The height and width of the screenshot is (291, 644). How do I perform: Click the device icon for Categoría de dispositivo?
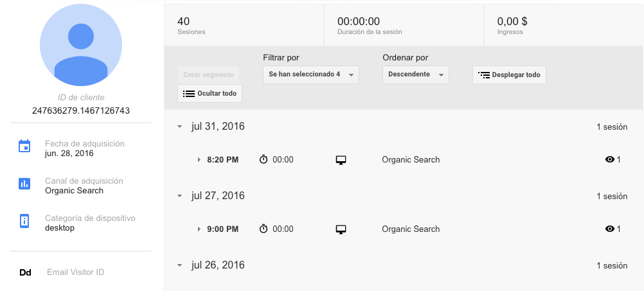[24, 221]
